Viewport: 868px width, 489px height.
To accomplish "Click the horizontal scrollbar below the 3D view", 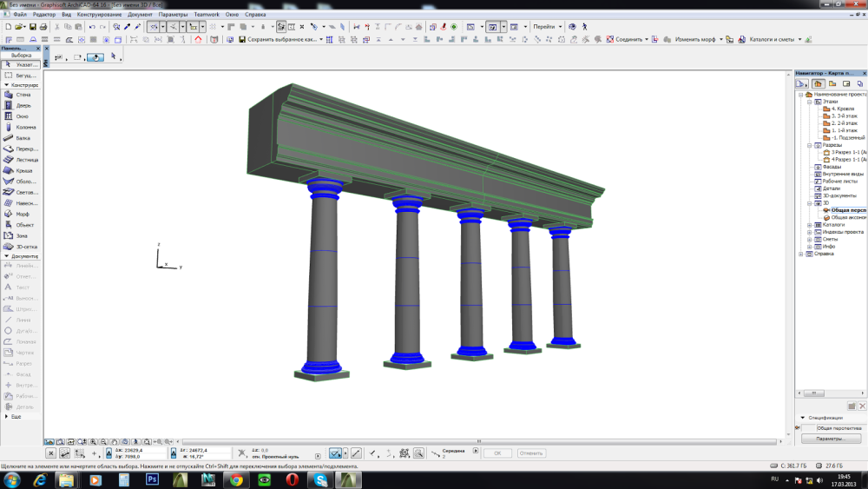I will coord(479,442).
